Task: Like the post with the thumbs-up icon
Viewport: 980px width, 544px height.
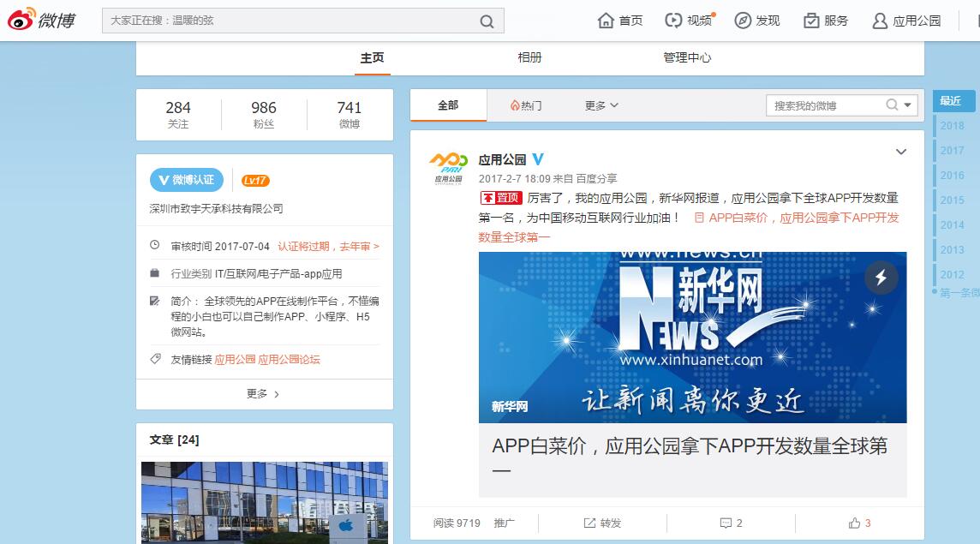Action: click(853, 523)
